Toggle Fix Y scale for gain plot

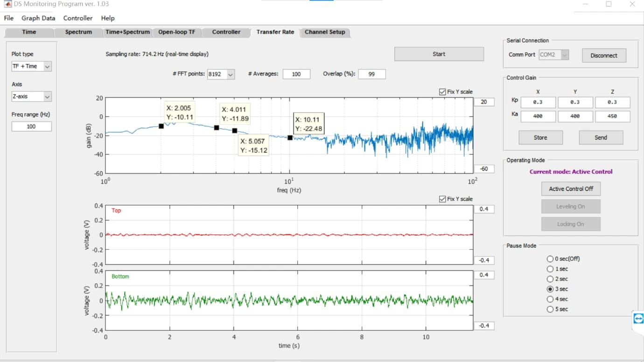(x=442, y=92)
